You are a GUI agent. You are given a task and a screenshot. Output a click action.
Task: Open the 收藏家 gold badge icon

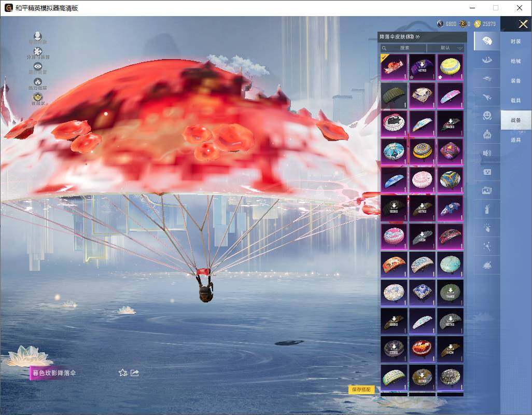pyautogui.click(x=38, y=98)
